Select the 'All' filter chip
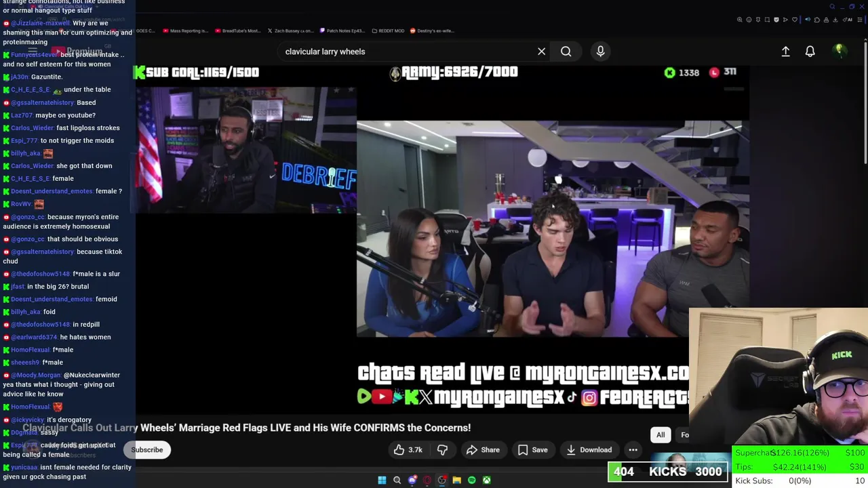Viewport: 868px width, 488px height. 660,434
